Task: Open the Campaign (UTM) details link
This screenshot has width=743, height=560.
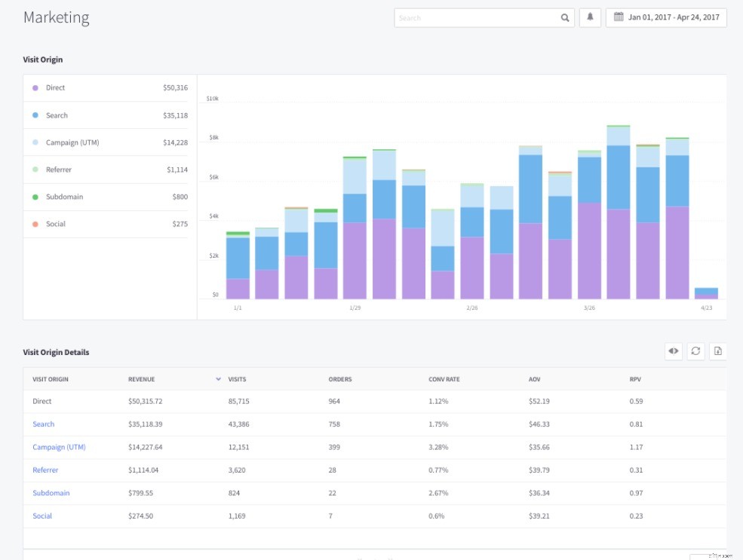Action: coord(60,447)
